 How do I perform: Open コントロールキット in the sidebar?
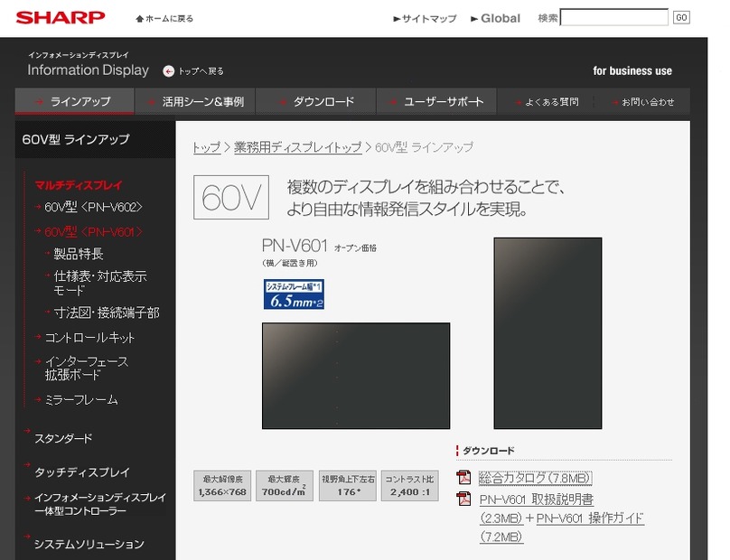click(89, 338)
